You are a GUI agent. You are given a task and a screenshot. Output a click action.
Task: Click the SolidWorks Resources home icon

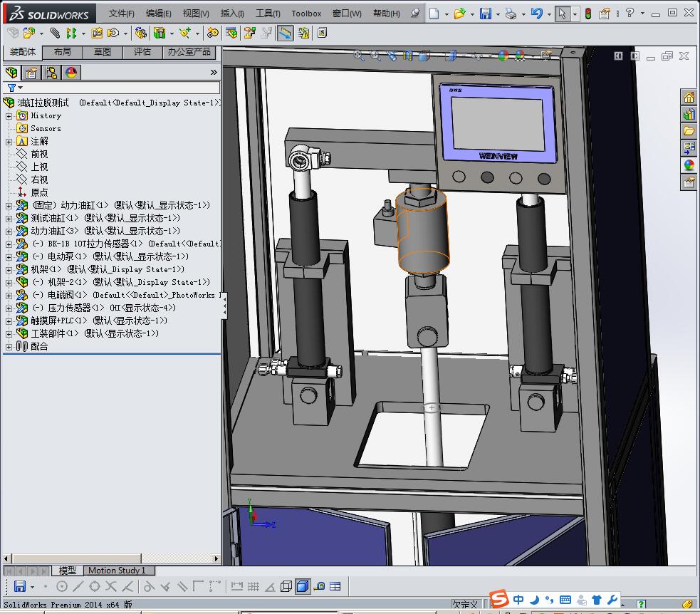coord(689,97)
